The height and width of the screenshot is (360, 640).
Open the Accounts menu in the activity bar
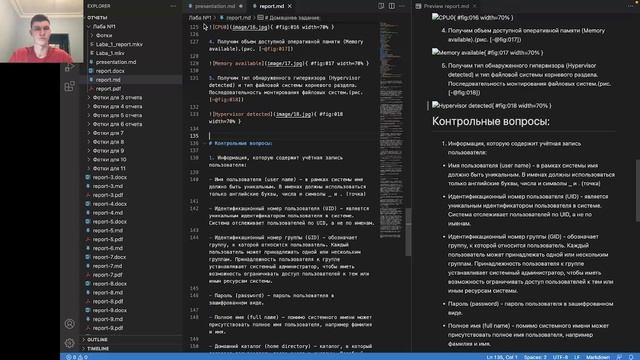[69, 324]
